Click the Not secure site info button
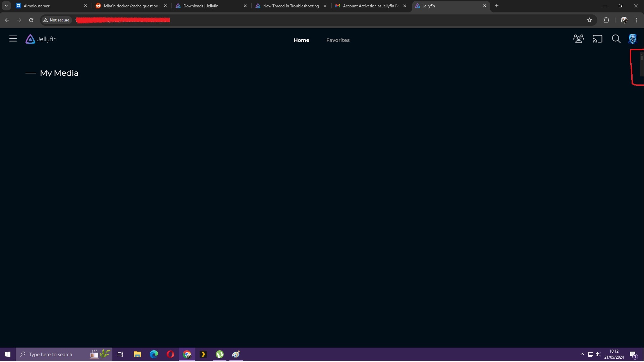This screenshot has width=644, height=362. (x=56, y=20)
